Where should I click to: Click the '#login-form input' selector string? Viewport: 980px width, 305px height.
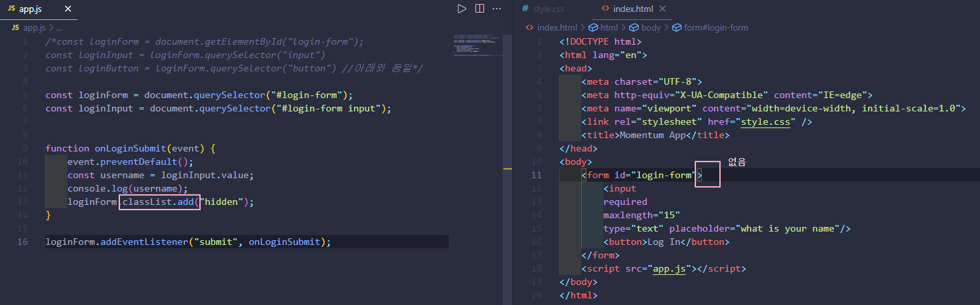coord(327,108)
